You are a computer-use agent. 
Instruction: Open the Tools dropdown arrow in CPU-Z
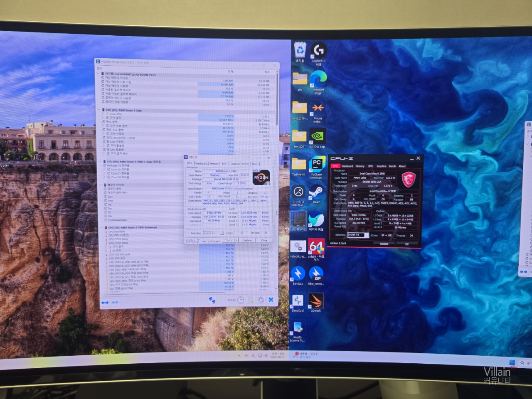click(x=236, y=240)
